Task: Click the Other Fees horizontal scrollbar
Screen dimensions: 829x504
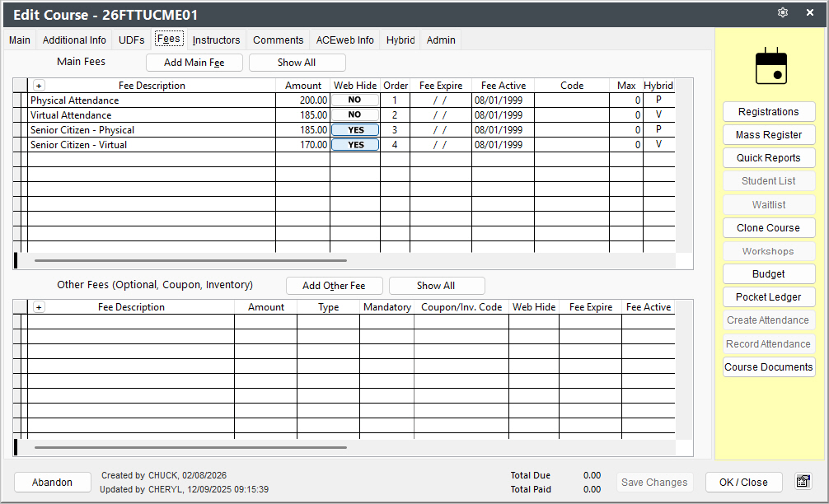Action: [x=190, y=447]
